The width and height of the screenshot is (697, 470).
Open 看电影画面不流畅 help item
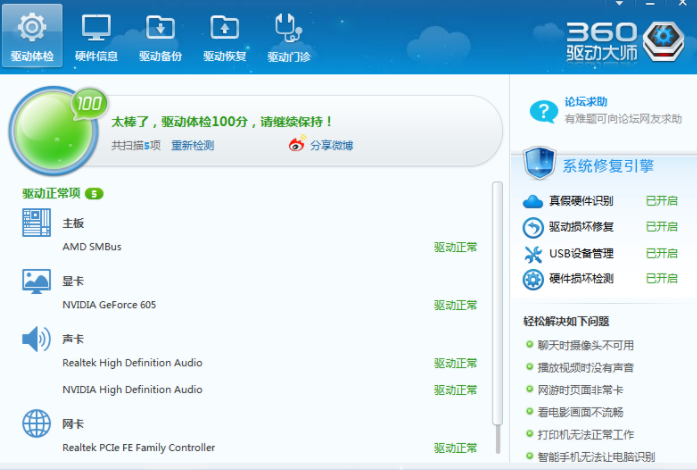coord(580,412)
